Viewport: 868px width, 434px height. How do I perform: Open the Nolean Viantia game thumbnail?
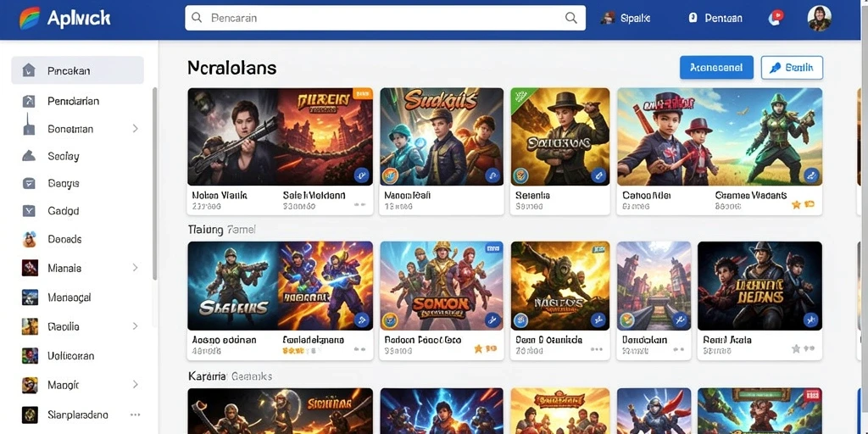pos(232,136)
